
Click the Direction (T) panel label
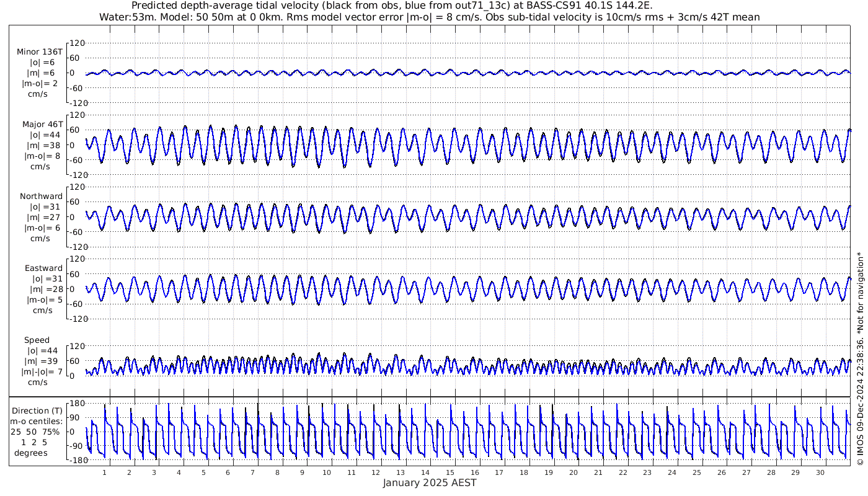38,410
